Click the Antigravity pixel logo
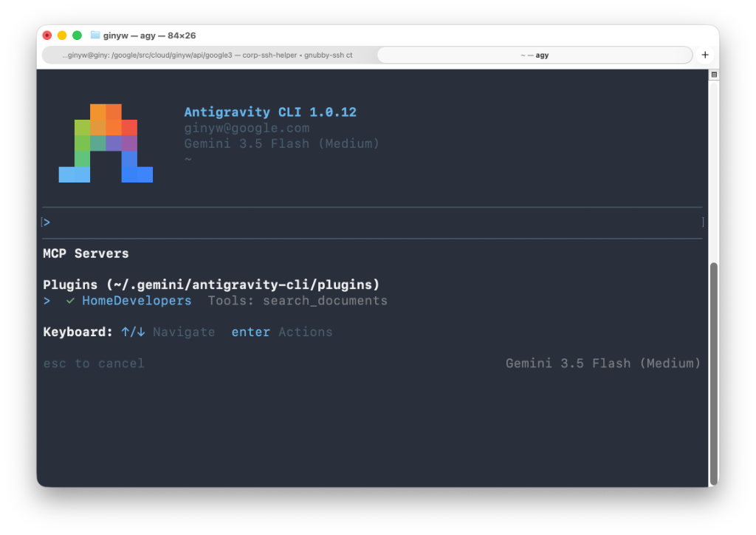Viewport: 756px width, 535px height. (x=106, y=143)
